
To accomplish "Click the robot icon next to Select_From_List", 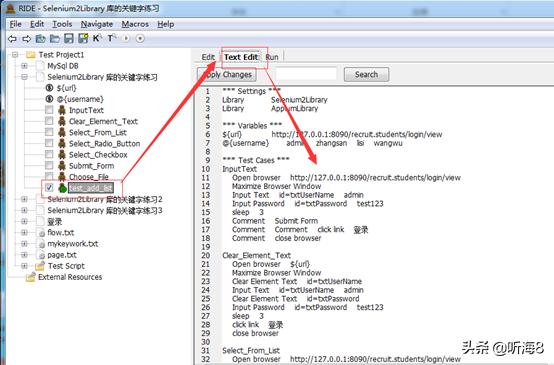I will 62,133.
